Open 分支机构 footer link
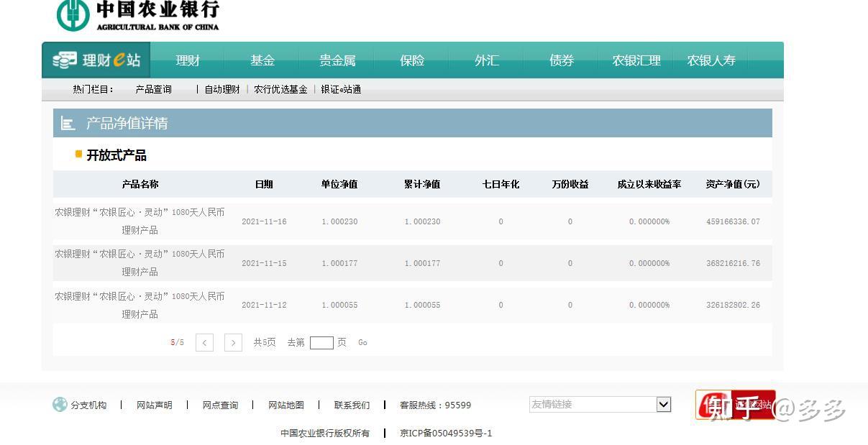This screenshot has width=868, height=445. pyautogui.click(x=88, y=405)
